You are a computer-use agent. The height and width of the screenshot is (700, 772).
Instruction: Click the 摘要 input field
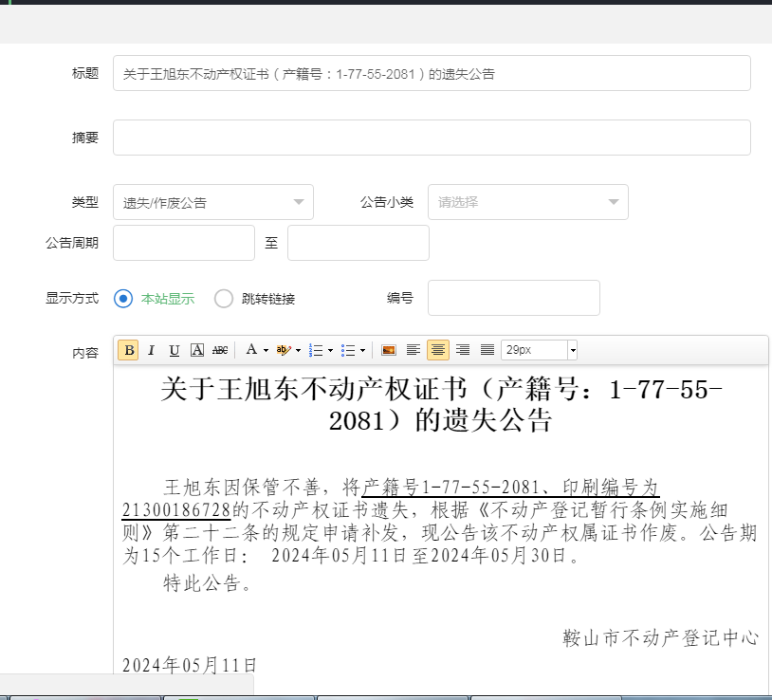coord(432,138)
